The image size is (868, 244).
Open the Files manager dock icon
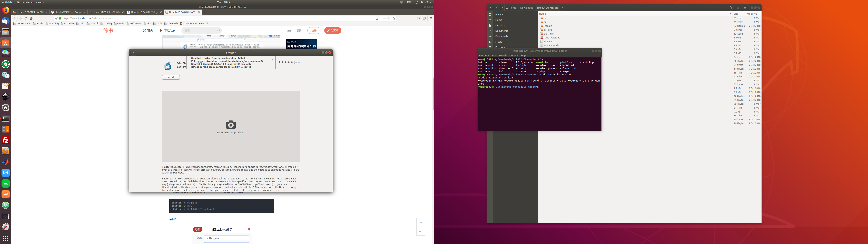[x=5, y=32]
